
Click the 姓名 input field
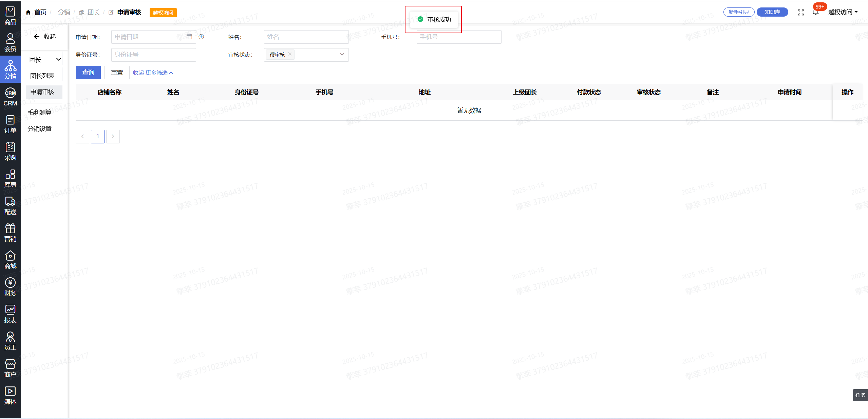306,37
